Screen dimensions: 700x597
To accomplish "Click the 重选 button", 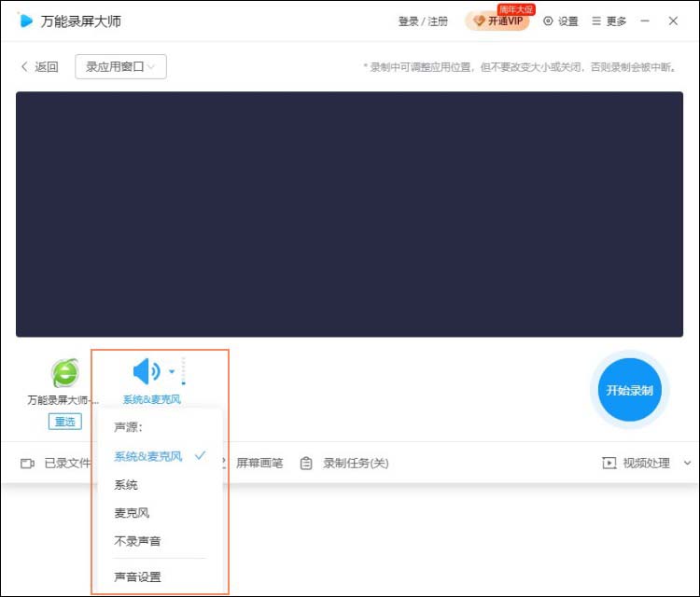I will tap(64, 422).
